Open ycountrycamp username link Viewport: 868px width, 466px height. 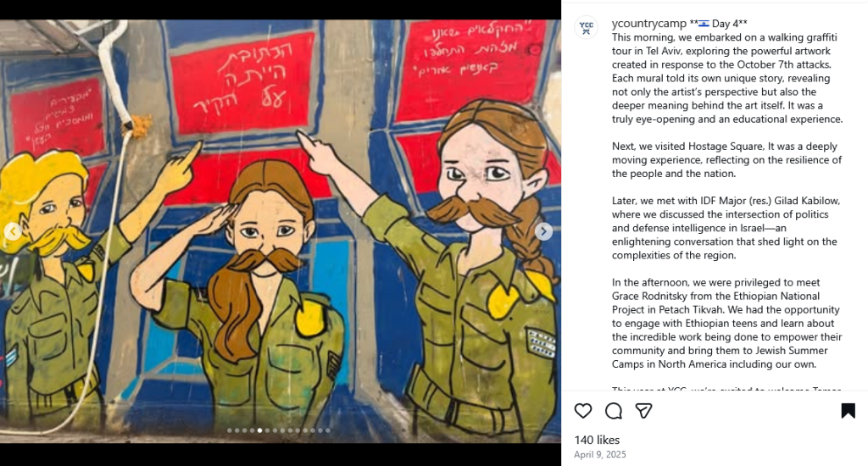(x=649, y=23)
